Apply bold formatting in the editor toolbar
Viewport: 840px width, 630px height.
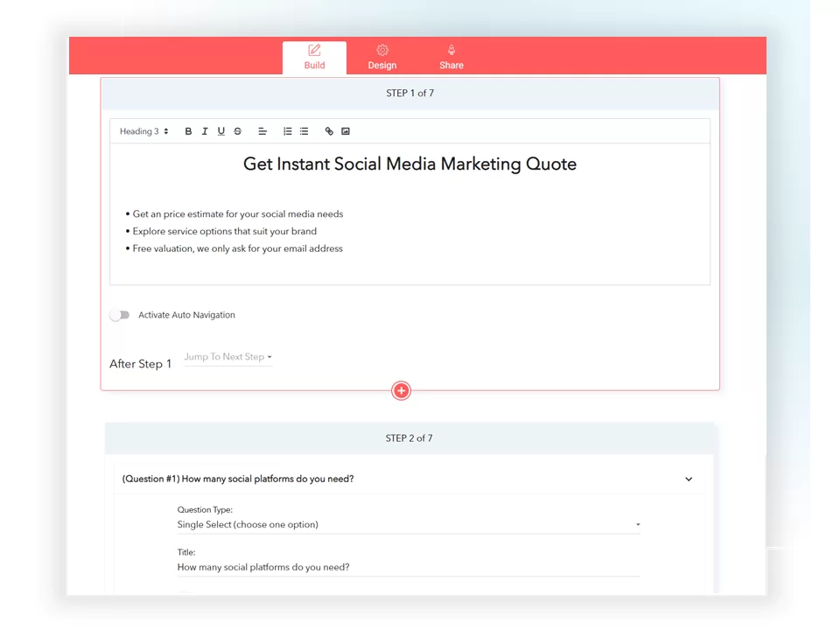[188, 131]
